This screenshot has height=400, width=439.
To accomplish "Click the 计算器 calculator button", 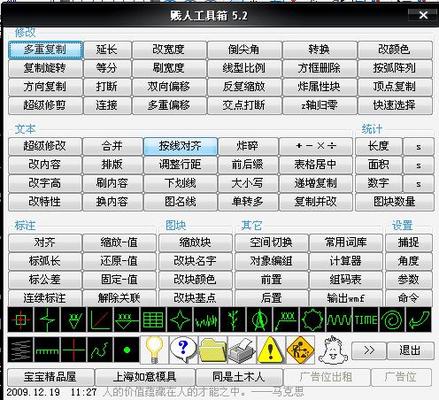I will coord(346,261).
